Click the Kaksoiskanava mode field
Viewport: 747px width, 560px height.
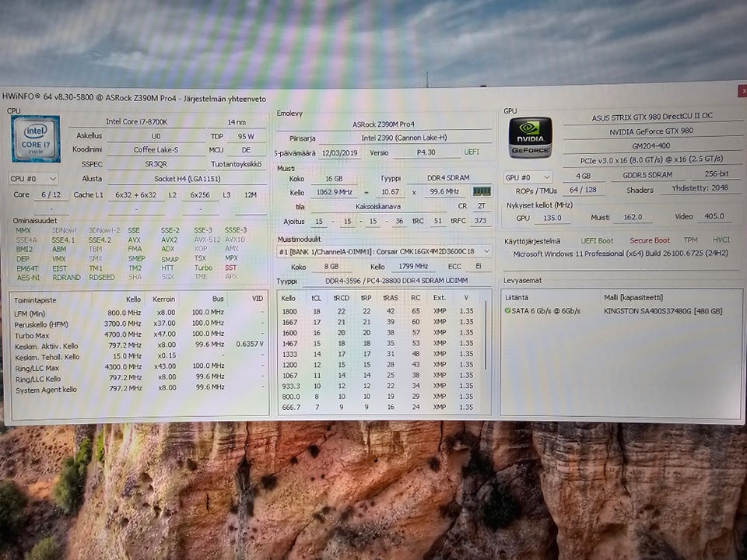click(378, 207)
